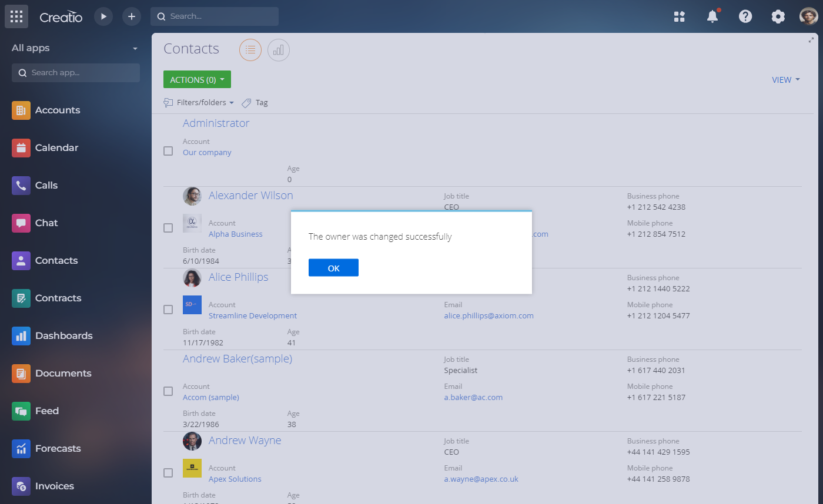The width and height of the screenshot is (823, 504).
Task: Click the Forecasts sidebar icon
Action: (21, 449)
